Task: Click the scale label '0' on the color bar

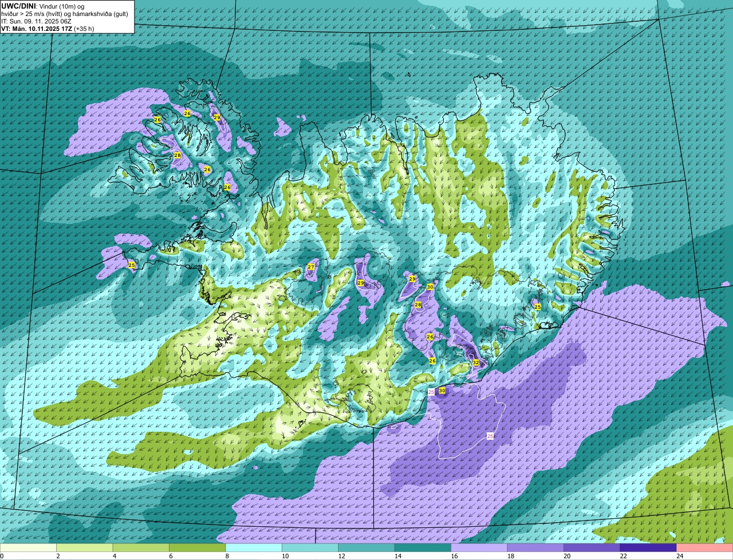Action: pos(2,555)
